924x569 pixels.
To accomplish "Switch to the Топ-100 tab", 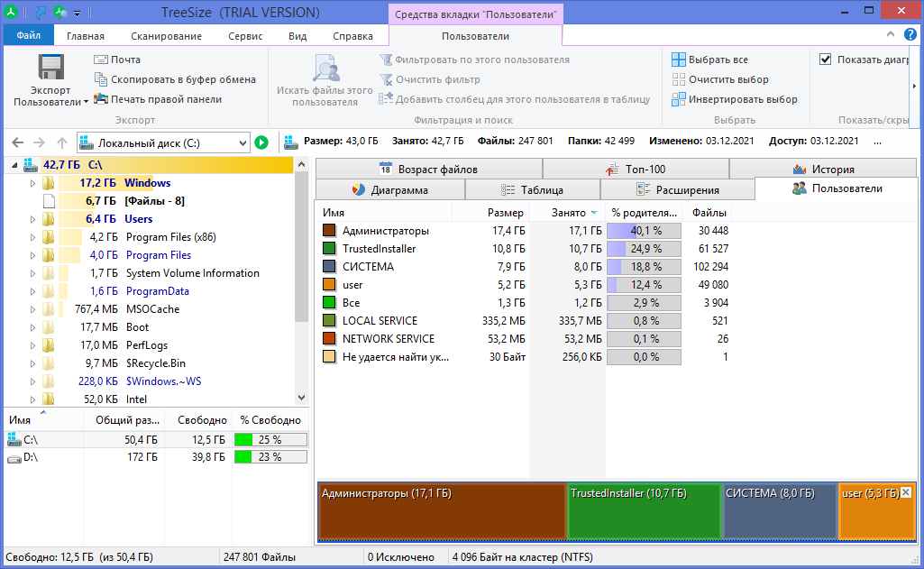I will (636, 170).
